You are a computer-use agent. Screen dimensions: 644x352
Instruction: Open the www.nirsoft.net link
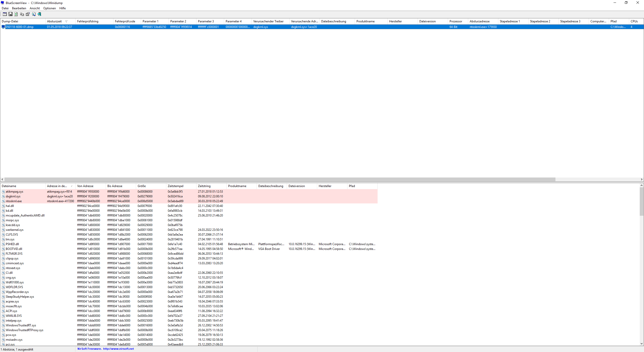pos(118,349)
